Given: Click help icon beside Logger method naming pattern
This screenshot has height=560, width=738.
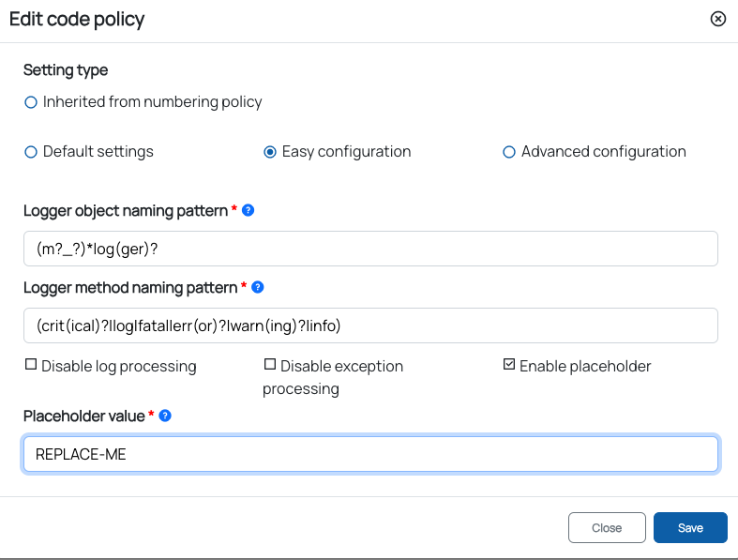Looking at the screenshot, I should 258,287.
